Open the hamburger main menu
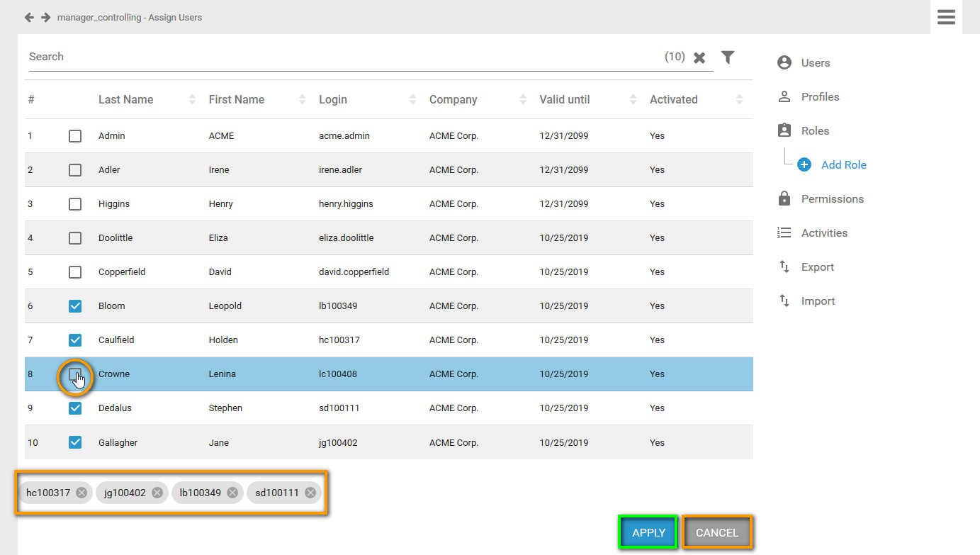This screenshot has width=980, height=555. click(946, 17)
